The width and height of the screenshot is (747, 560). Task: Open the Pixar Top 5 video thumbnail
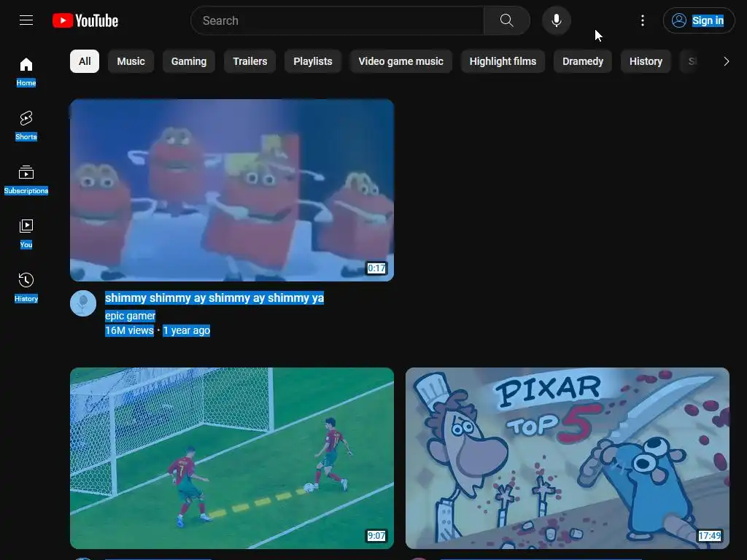coord(568,458)
